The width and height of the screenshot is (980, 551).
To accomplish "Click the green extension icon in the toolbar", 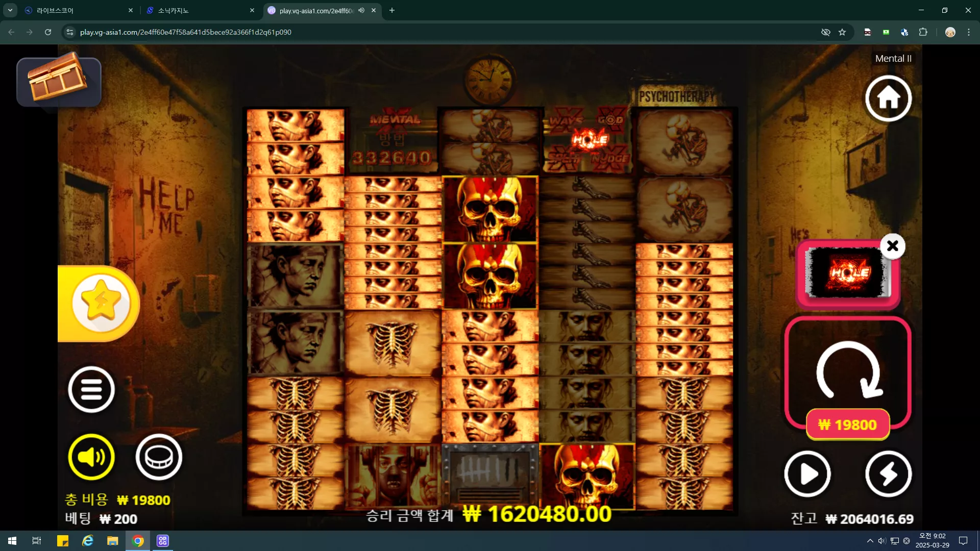I will point(886,32).
